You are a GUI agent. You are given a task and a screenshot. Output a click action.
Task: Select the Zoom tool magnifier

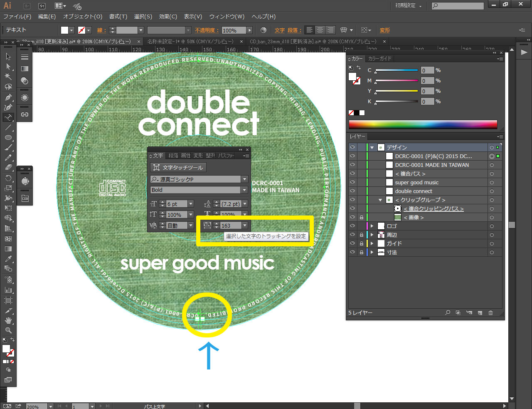click(x=8, y=330)
